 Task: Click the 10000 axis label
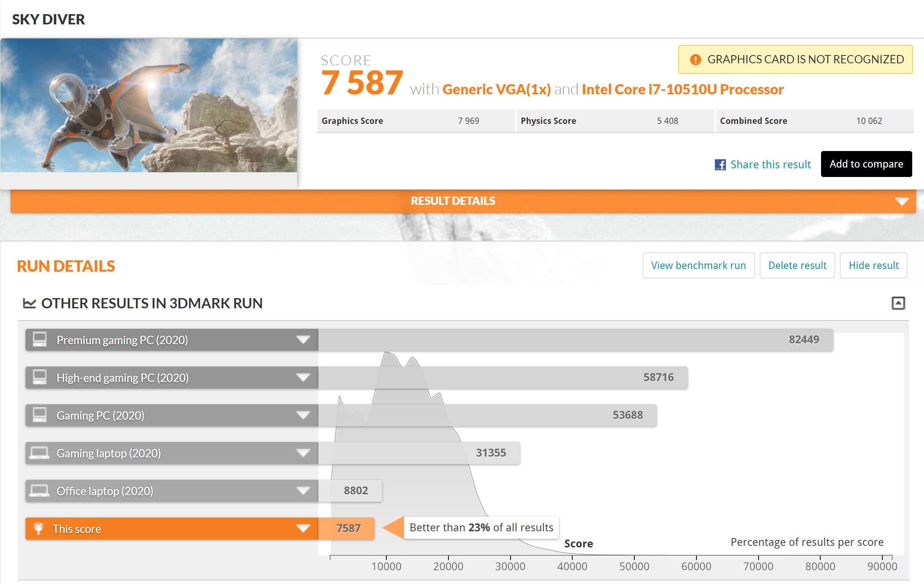pyautogui.click(x=386, y=566)
